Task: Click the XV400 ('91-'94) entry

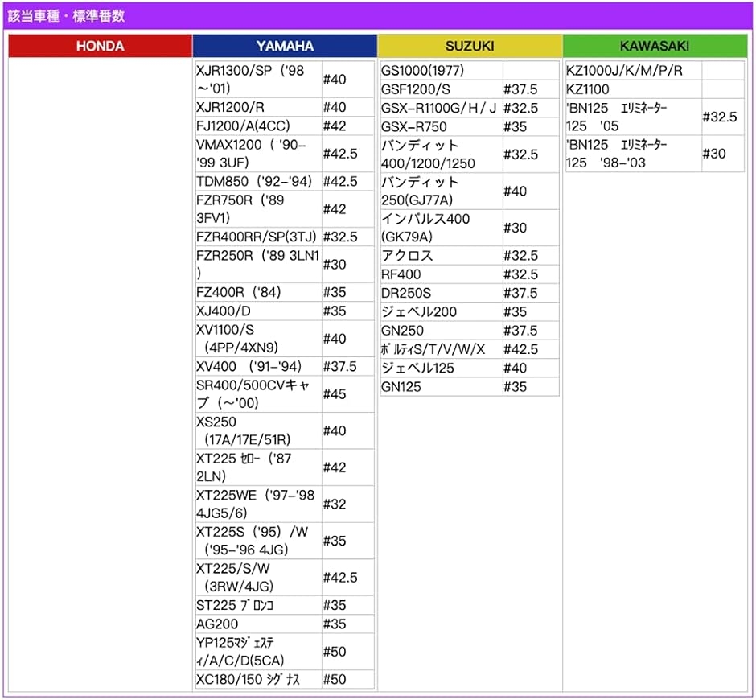Action: coord(258,367)
